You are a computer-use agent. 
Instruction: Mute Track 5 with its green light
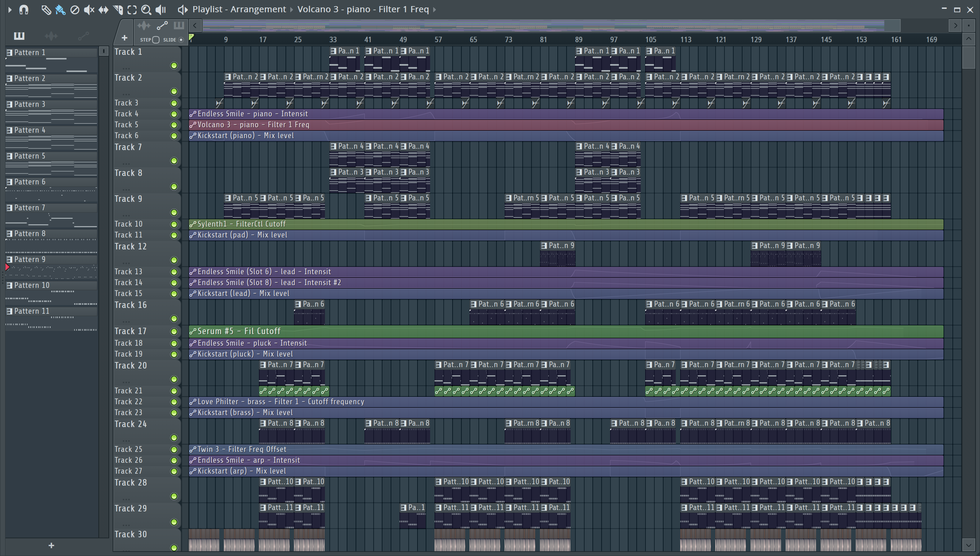pos(174,125)
